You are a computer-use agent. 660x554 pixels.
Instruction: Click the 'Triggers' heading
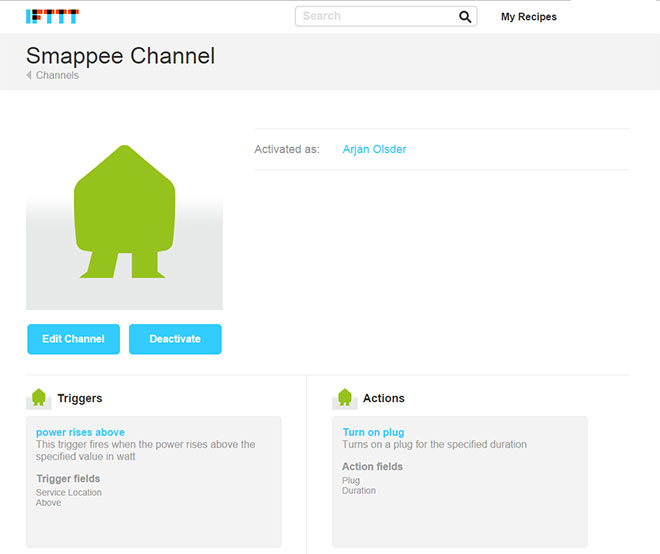coord(80,398)
